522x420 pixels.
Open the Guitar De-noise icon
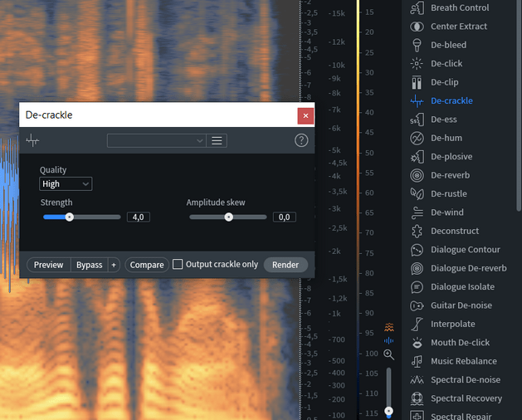click(417, 305)
